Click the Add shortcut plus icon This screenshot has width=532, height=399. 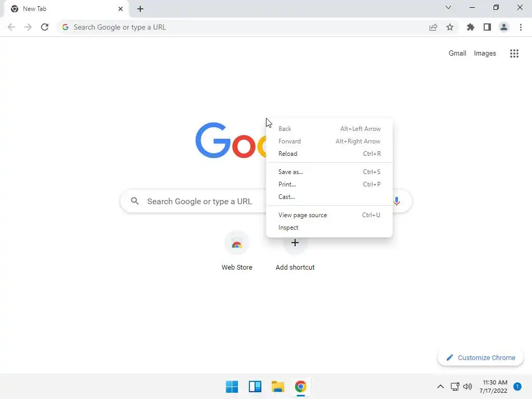coord(295,243)
